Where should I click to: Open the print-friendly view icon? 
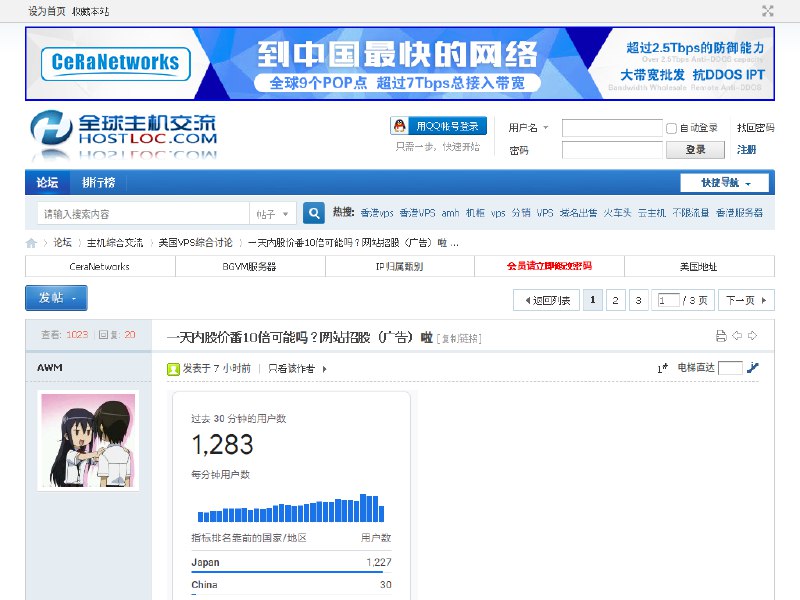(x=721, y=336)
